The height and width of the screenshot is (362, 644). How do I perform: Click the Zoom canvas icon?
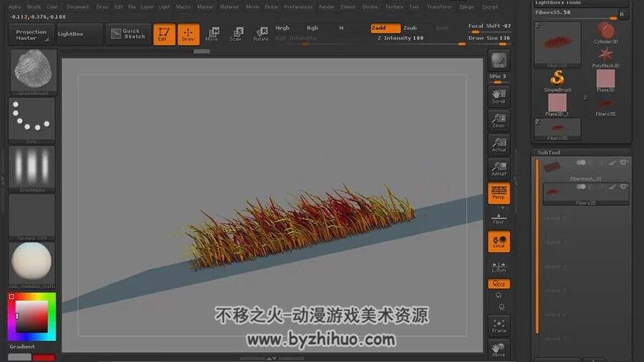click(499, 121)
